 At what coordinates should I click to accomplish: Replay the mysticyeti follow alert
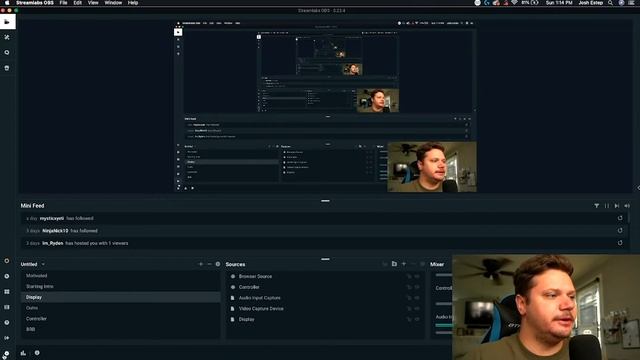tap(620, 218)
